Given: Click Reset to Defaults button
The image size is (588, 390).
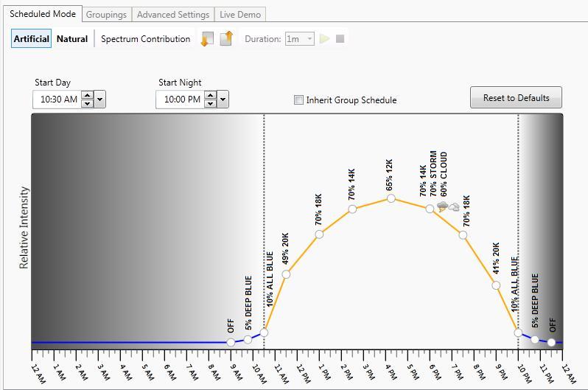Looking at the screenshot, I should (516, 98).
